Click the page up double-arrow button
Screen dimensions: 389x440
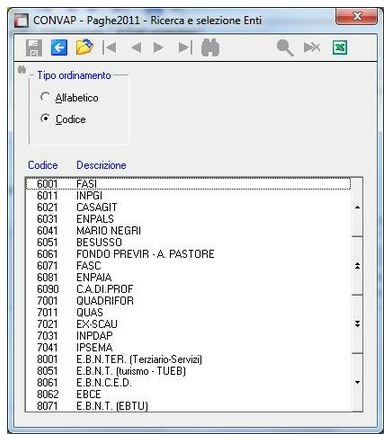[x=357, y=266]
